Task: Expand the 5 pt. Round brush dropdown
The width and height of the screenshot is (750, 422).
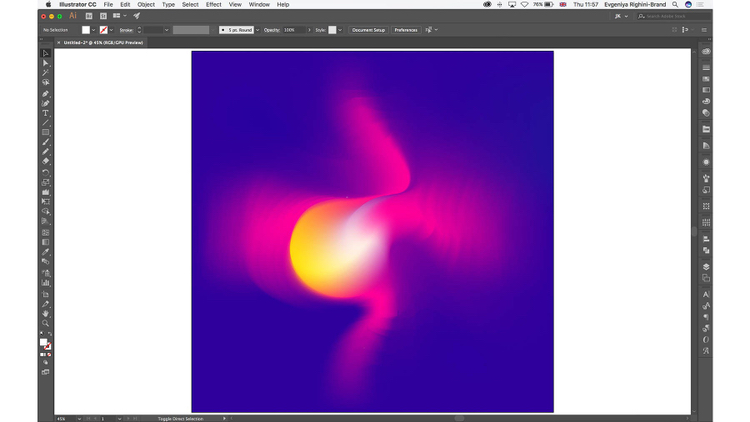Action: tap(257, 30)
